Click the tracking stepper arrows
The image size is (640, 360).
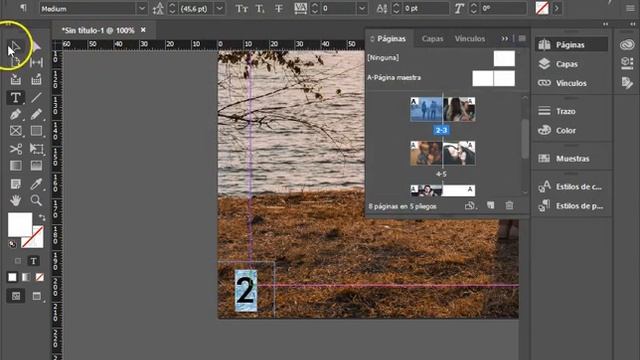click(314, 9)
